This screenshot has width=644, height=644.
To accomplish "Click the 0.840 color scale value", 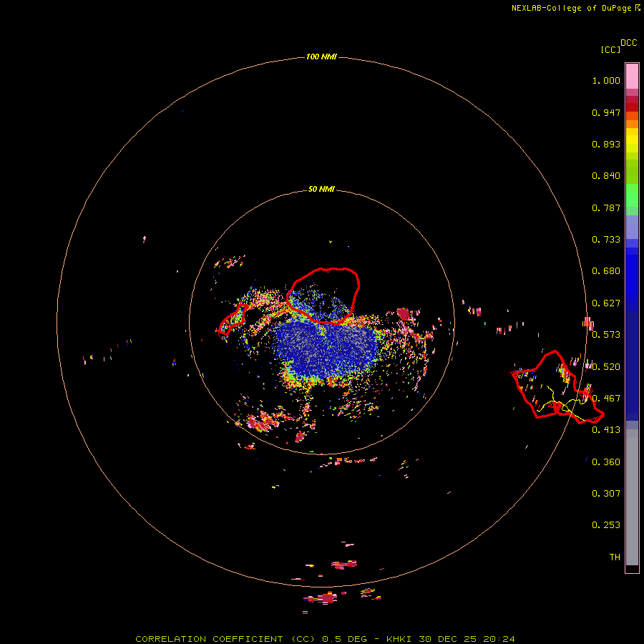I will [606, 176].
